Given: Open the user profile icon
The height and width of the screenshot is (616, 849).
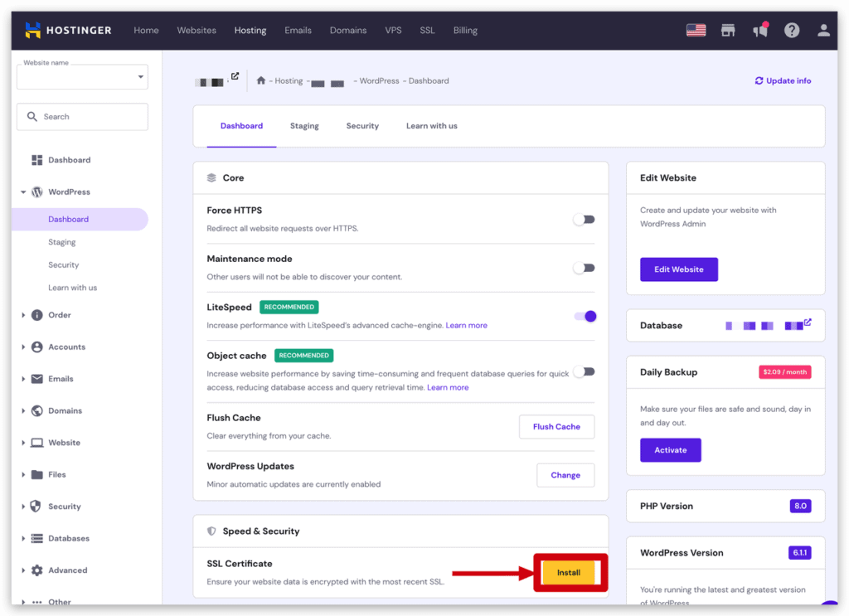Looking at the screenshot, I should tap(823, 31).
